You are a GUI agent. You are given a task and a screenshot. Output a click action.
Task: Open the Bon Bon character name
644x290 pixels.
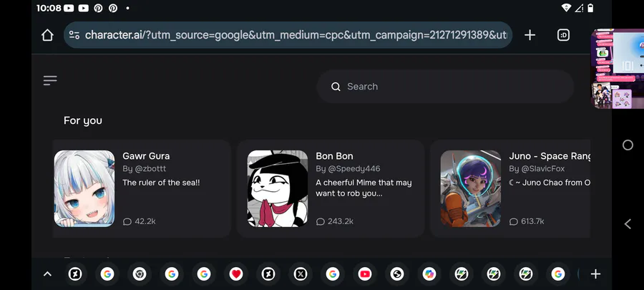click(334, 156)
